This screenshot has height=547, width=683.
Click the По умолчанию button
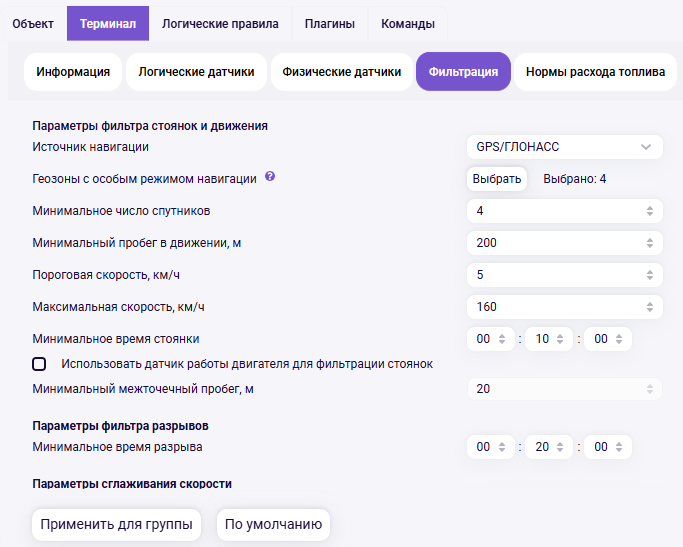[273, 524]
